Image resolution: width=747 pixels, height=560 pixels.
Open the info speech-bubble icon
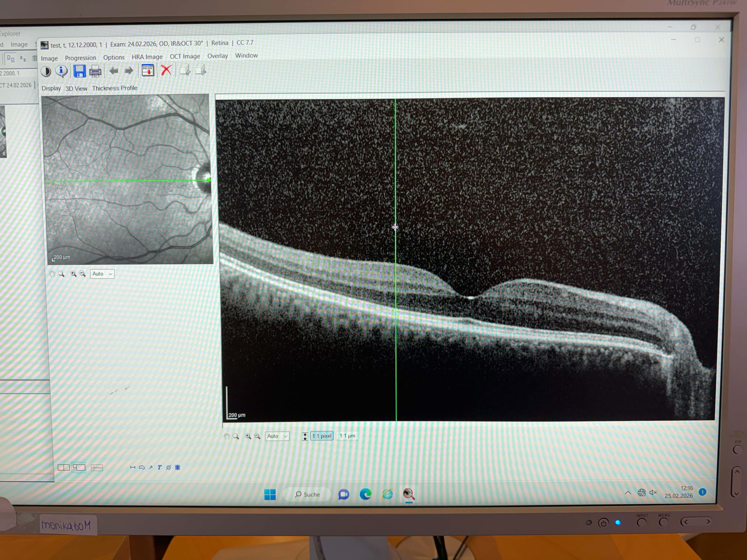pos(62,71)
